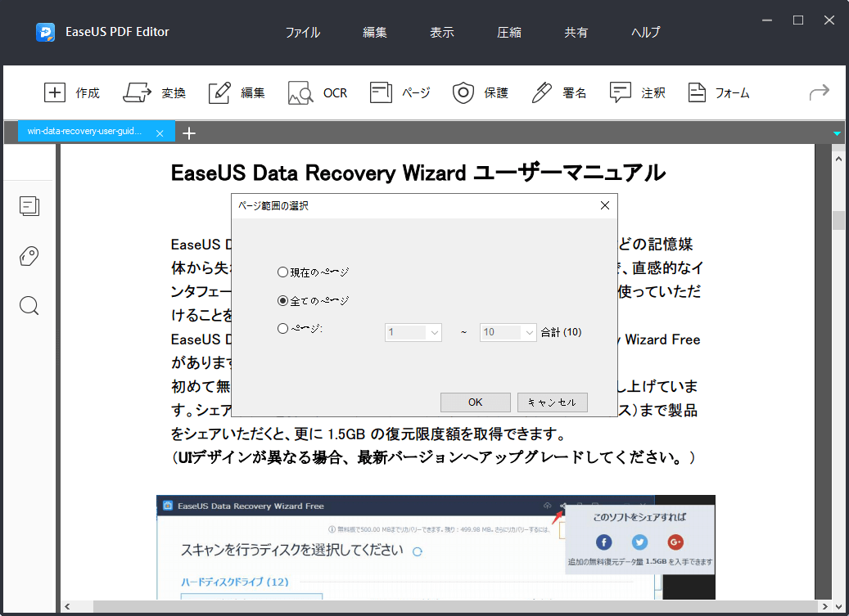Open the フォーム (Form) tool
849x616 pixels.
(697, 92)
